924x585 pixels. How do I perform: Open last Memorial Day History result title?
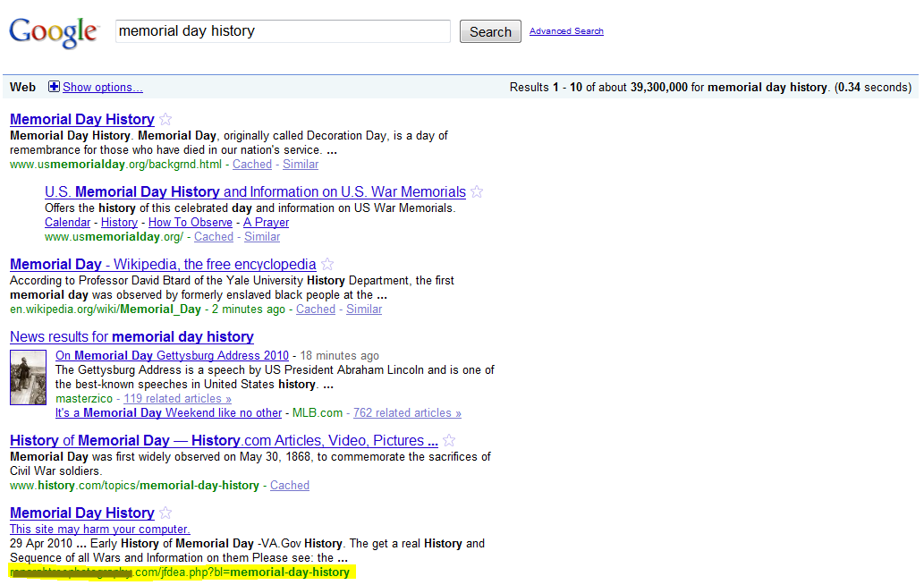[x=82, y=513]
